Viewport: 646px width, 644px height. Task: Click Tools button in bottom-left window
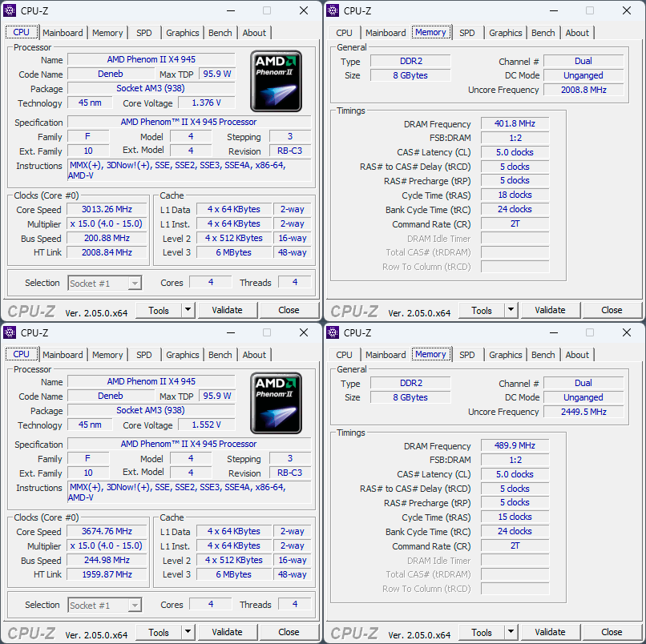coord(159,632)
